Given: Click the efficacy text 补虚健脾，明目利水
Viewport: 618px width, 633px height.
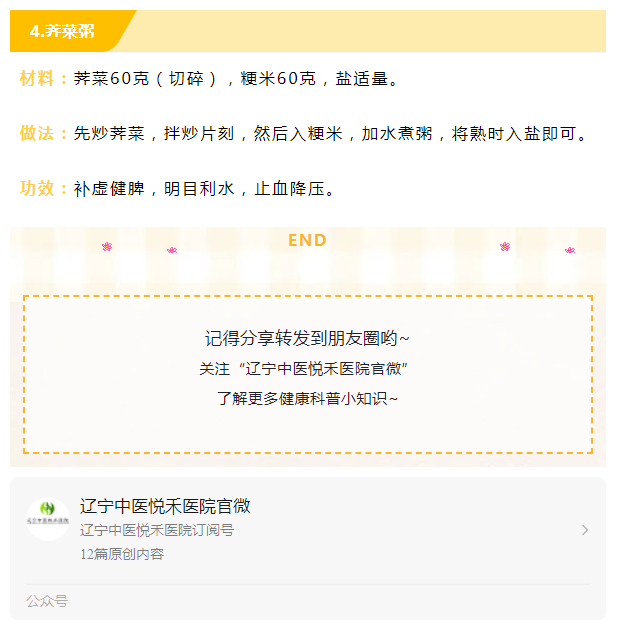Looking at the screenshot, I should point(154,189).
